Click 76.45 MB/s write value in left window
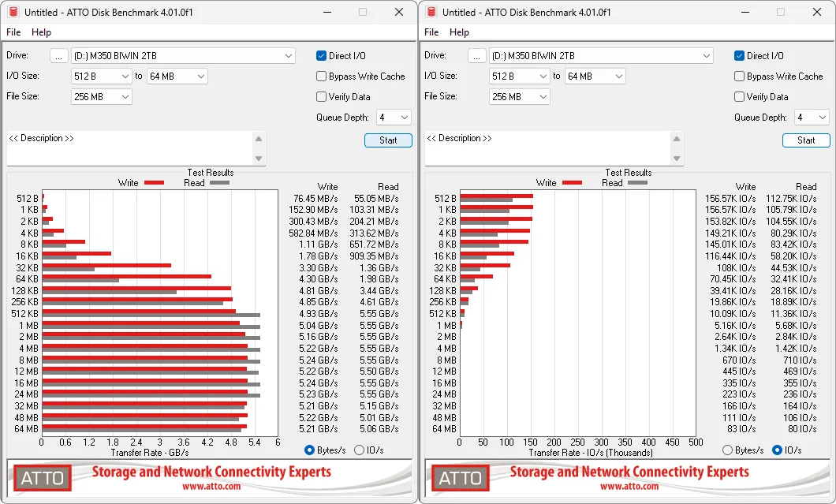Viewport: 836px width, 504px height. [x=315, y=199]
